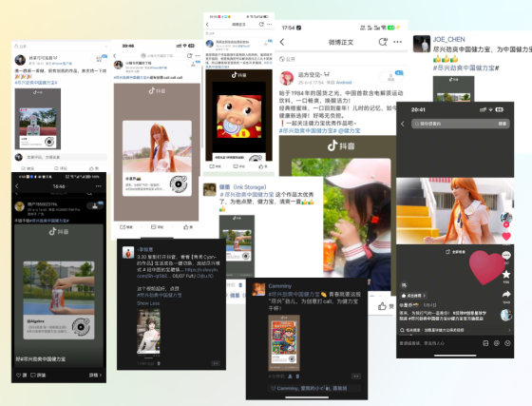The image size is (532, 406).
Task: Refresh the 微博正文 post
Action: [x=383, y=42]
